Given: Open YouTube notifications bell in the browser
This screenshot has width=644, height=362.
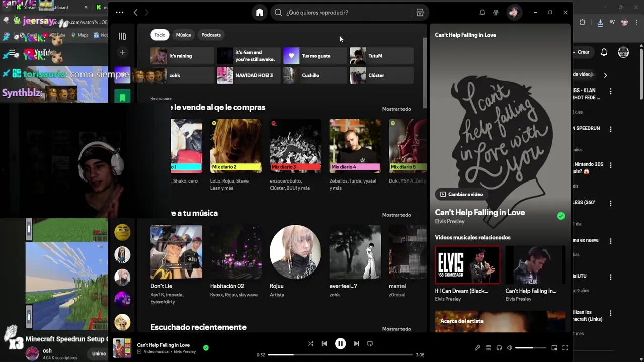Looking at the screenshot, I should click(604, 52).
